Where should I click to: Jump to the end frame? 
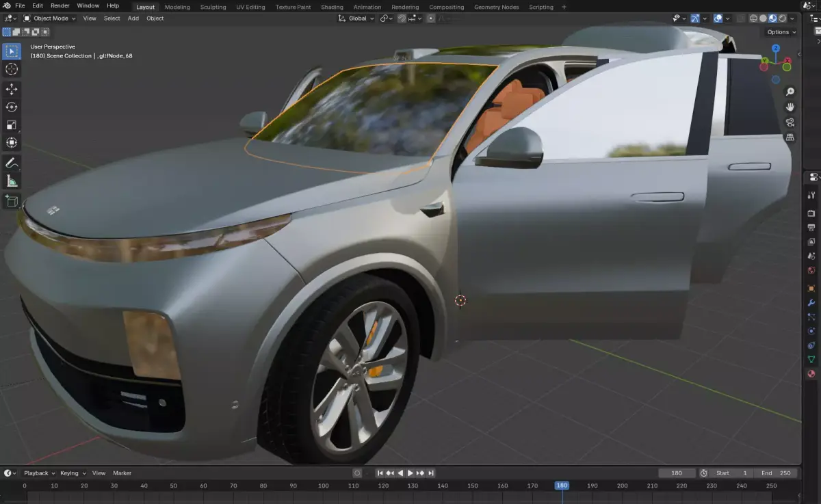point(431,473)
